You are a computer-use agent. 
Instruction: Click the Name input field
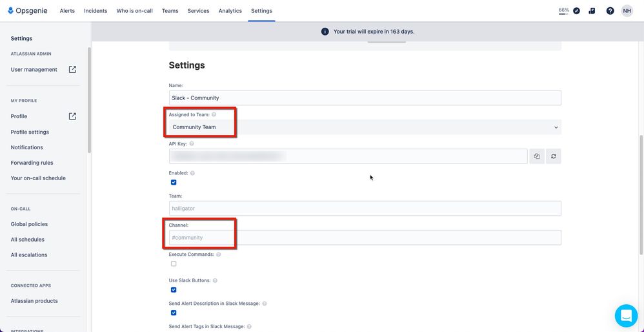[x=365, y=98]
